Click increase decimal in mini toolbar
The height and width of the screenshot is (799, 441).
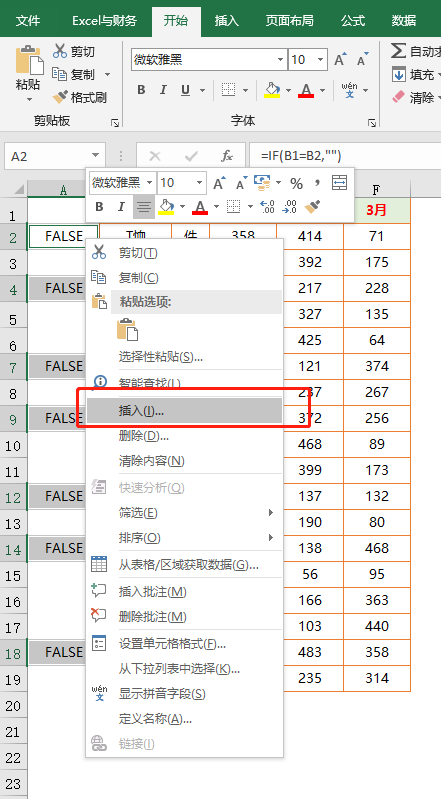coord(267,207)
